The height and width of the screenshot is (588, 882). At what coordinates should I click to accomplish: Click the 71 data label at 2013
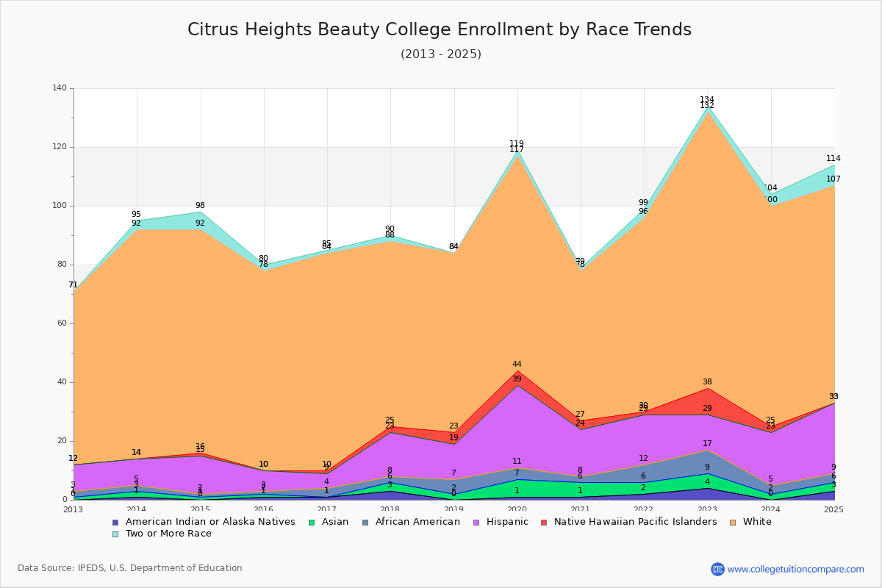[x=73, y=285]
